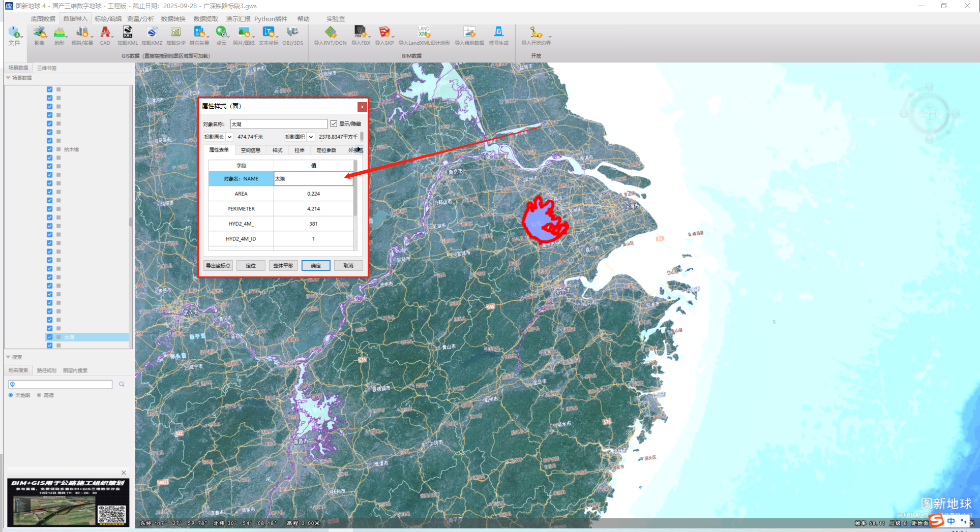The width and height of the screenshot is (980, 532).
Task: Click the 点云 point cloud icon
Action: tap(221, 33)
